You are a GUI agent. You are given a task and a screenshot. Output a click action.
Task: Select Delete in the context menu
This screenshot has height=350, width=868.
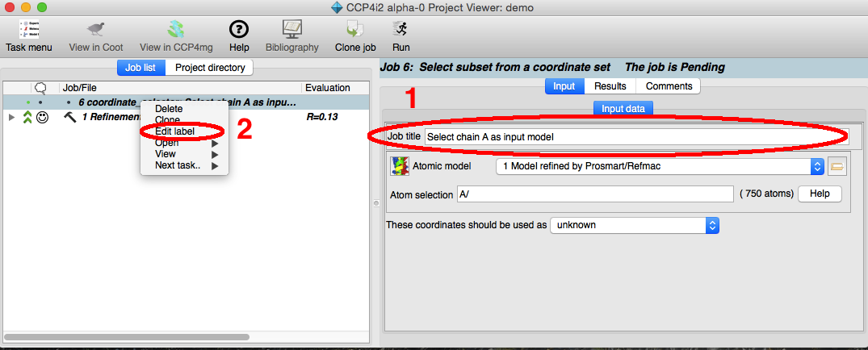(169, 109)
